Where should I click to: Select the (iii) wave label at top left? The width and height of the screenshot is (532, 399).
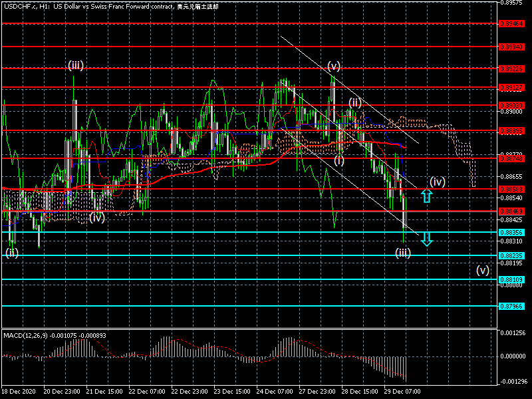pyautogui.click(x=75, y=65)
